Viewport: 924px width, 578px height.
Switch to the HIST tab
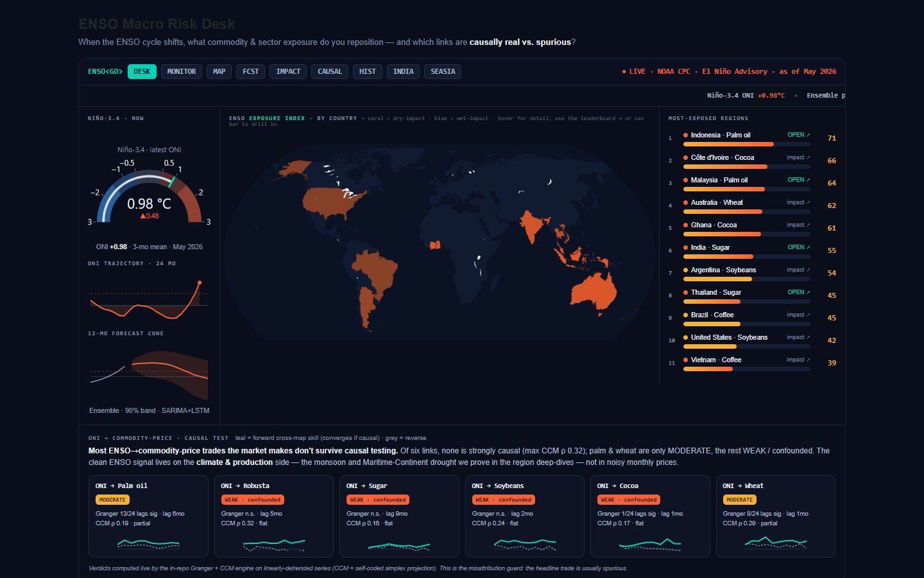(x=368, y=71)
